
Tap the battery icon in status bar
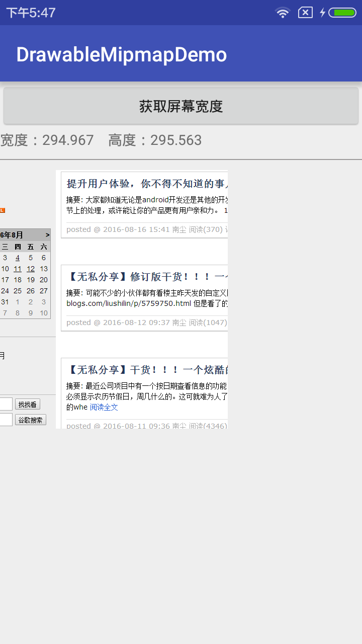(x=342, y=13)
